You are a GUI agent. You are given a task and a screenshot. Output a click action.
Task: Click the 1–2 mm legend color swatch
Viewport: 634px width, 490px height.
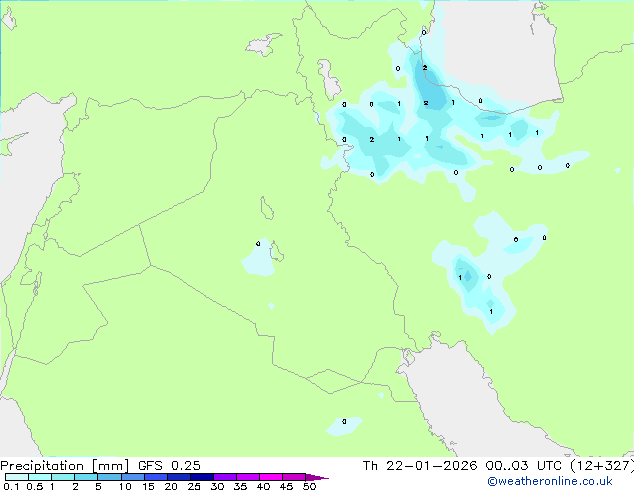[63, 477]
